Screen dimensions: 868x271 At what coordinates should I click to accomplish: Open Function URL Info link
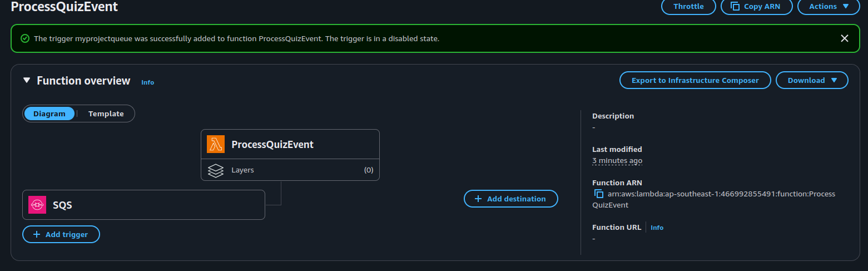point(657,228)
